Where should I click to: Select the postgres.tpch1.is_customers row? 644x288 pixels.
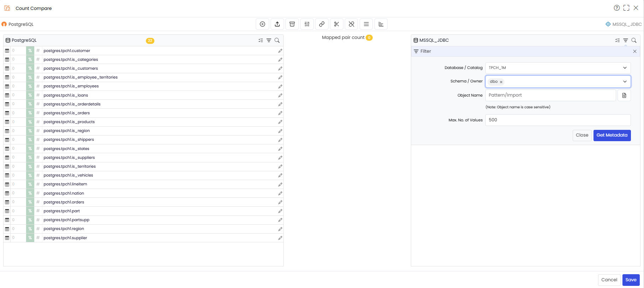[x=143, y=69]
